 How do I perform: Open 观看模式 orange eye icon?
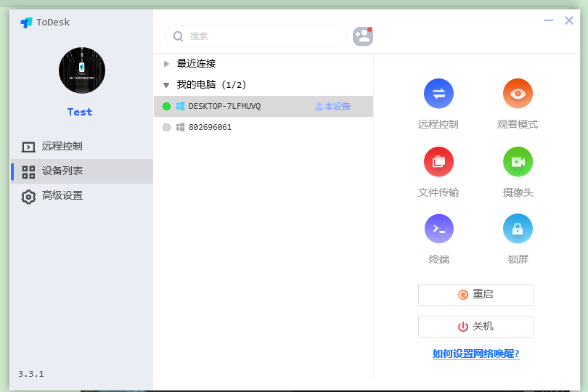coord(518,94)
